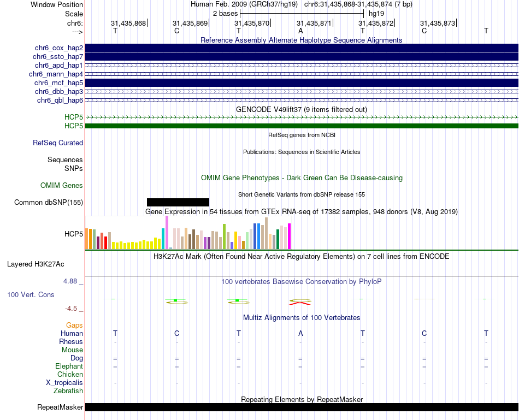Open the 100 Vert. Cons label
Image resolution: width=519 pixels, height=420 pixels.
click(31, 295)
